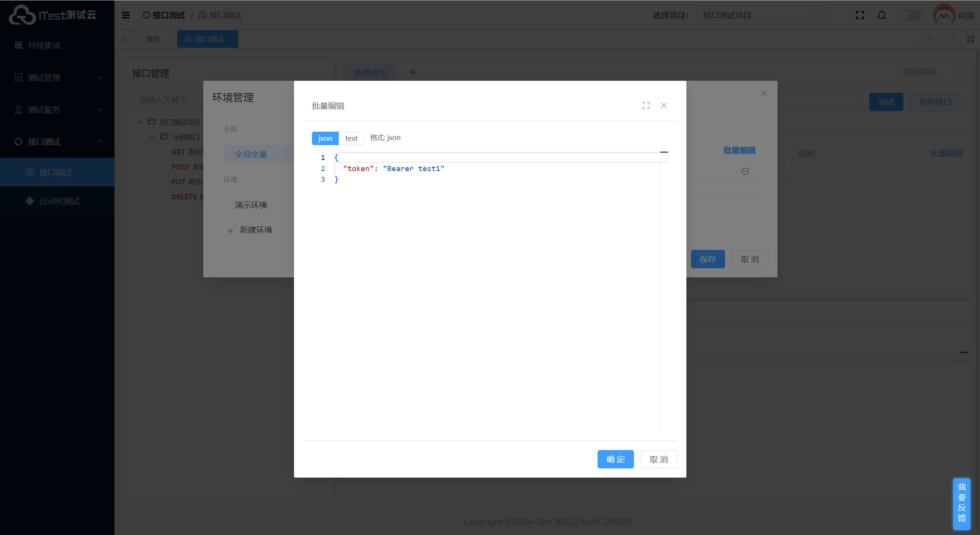The width and height of the screenshot is (980, 535).
Task: Toggle the dark mode theme switch
Action: click(909, 15)
